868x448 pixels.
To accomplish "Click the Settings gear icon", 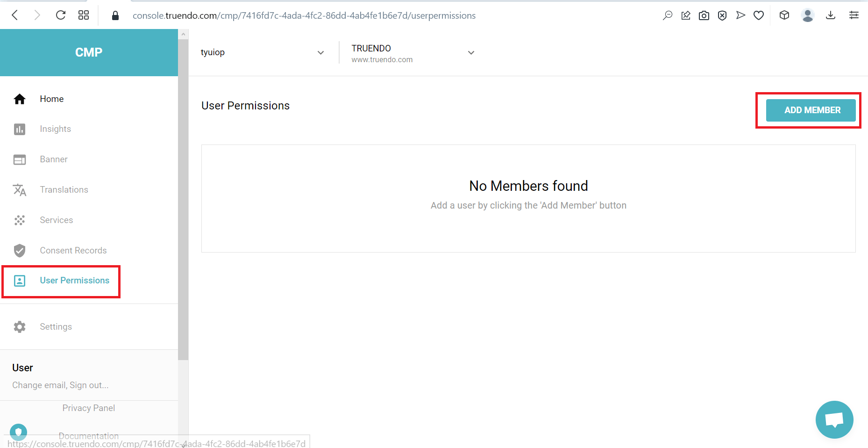I will [20, 327].
